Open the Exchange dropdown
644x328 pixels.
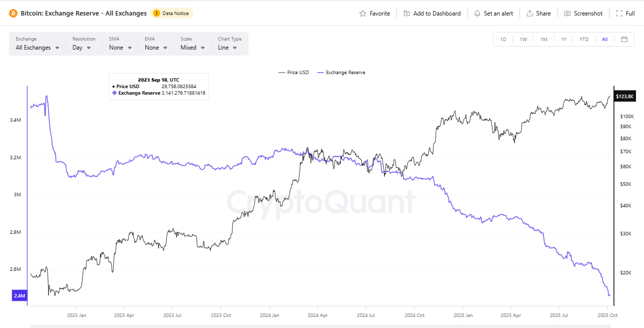[37, 48]
